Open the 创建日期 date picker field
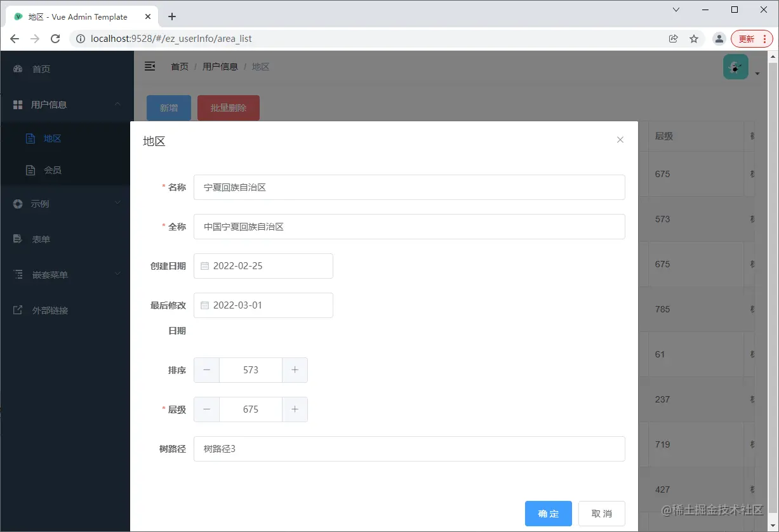This screenshot has width=779, height=532. click(x=263, y=266)
